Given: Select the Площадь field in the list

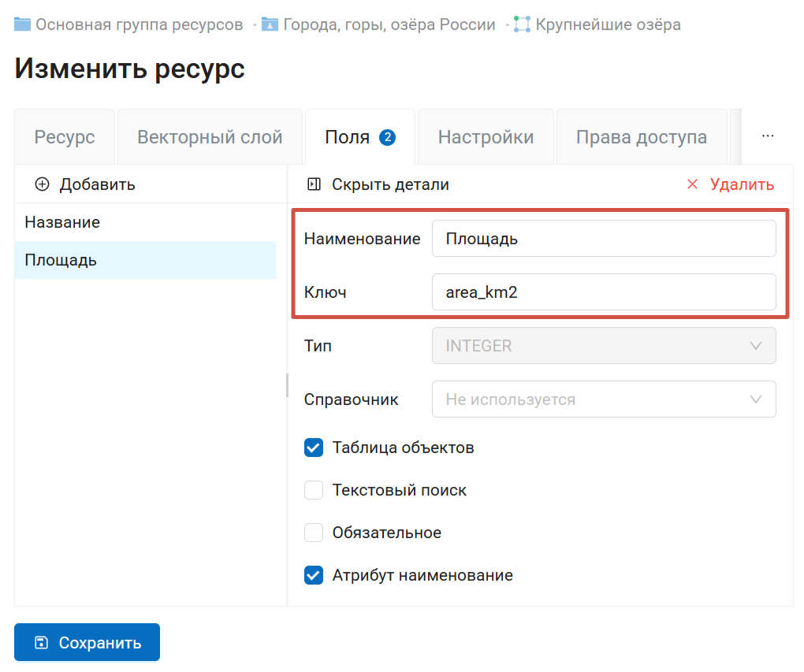Looking at the screenshot, I should pyautogui.click(x=145, y=260).
